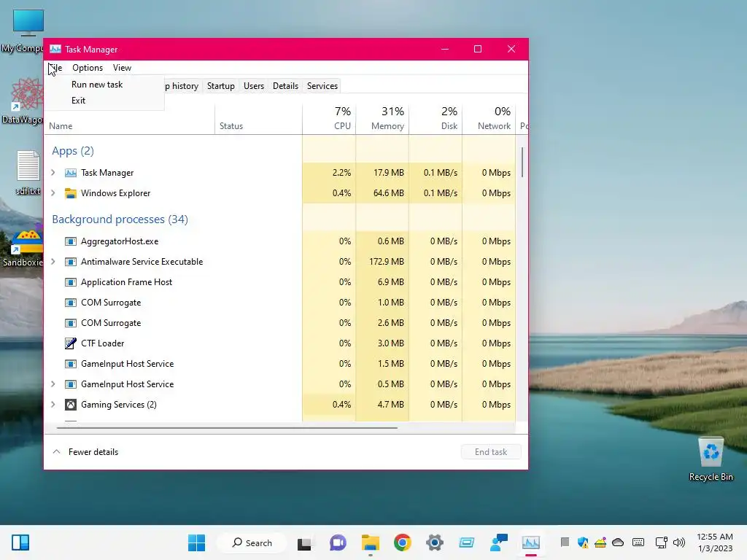Screen dimensions: 747x560
Task: Click the Windows Security tray icon
Action: 583,542
